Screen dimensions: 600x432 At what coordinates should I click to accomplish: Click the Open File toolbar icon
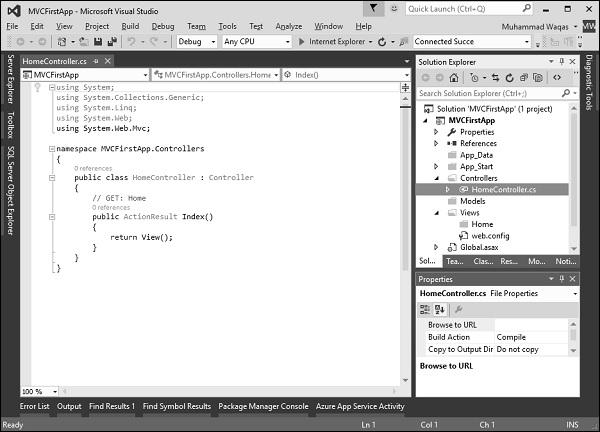tap(84, 41)
